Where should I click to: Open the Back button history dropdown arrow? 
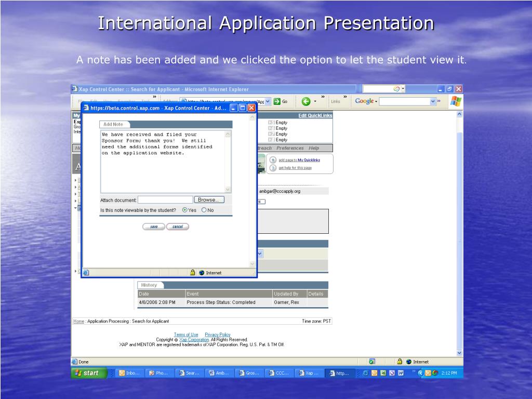pos(315,101)
